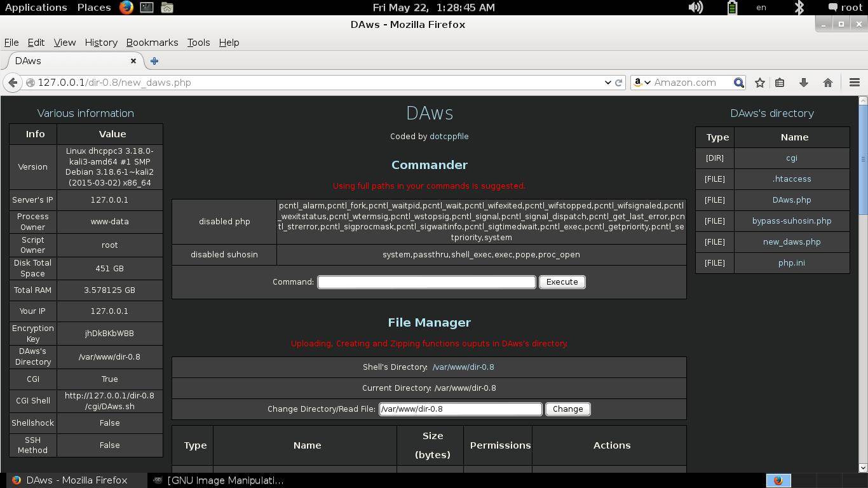The height and width of the screenshot is (488, 868).
Task: Open new_daws.php from DAws's directory
Action: tap(792, 241)
